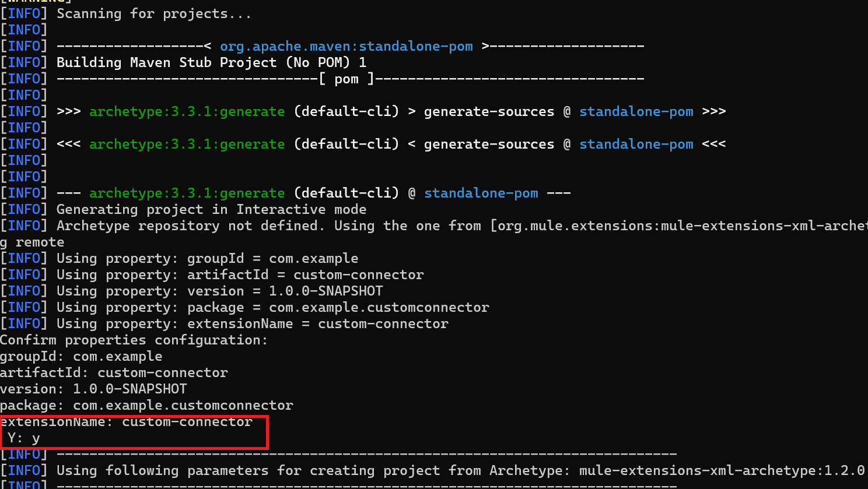The image size is (868, 489).
Task: Click 'Using property: package' log line
Action: point(272,307)
